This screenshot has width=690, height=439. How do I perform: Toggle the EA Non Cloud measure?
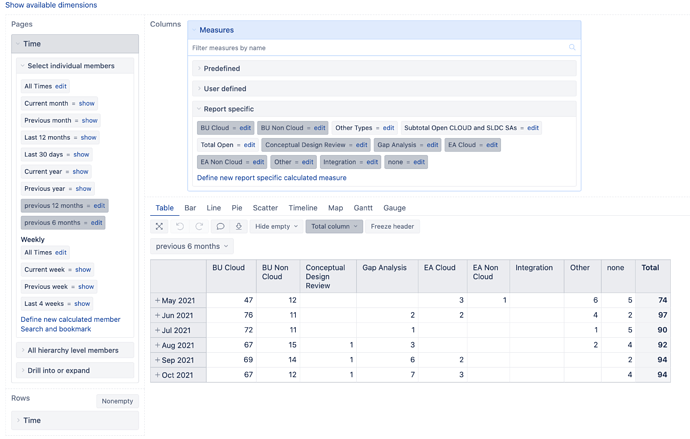click(221, 162)
